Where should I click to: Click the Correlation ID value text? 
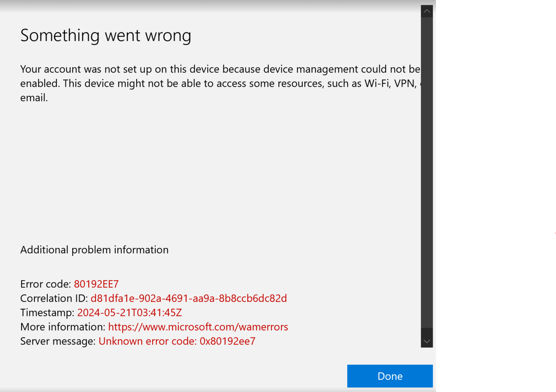click(189, 298)
